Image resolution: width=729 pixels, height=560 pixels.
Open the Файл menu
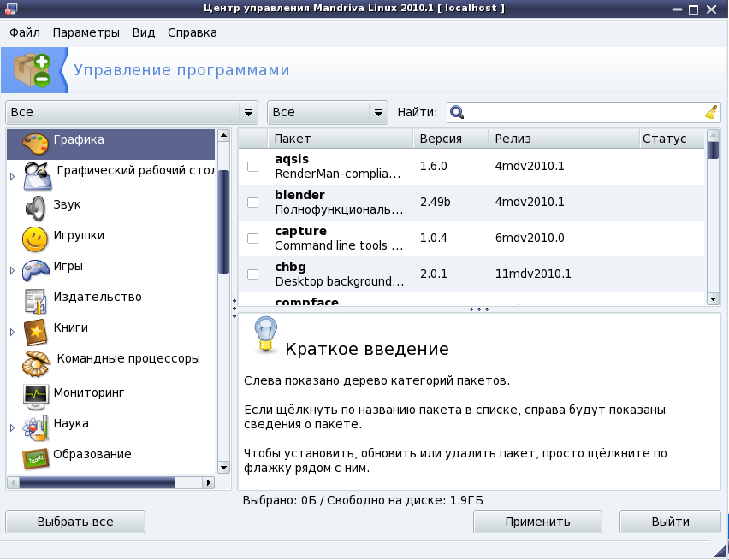click(25, 33)
